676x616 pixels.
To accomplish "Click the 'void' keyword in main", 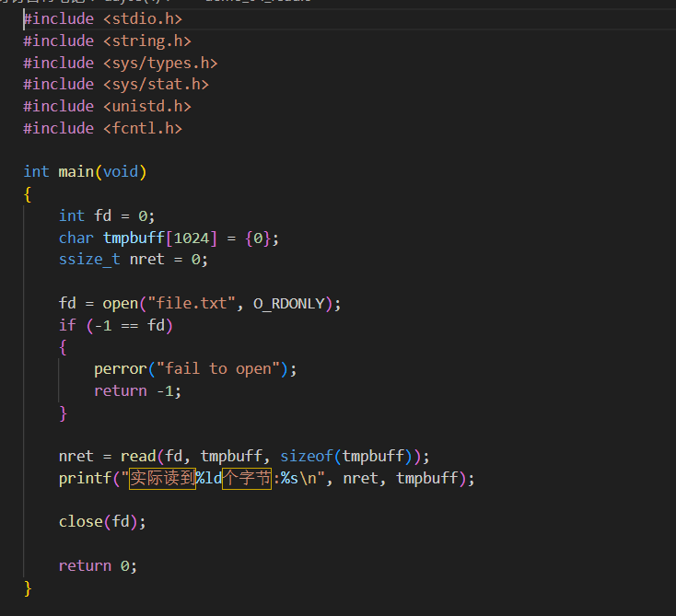I will point(121,171).
